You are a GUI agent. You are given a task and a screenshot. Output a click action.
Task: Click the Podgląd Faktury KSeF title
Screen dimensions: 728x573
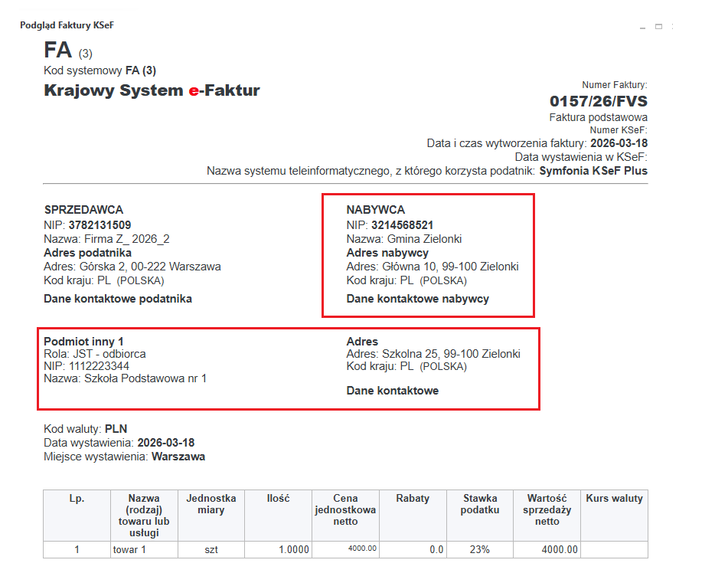point(67,25)
